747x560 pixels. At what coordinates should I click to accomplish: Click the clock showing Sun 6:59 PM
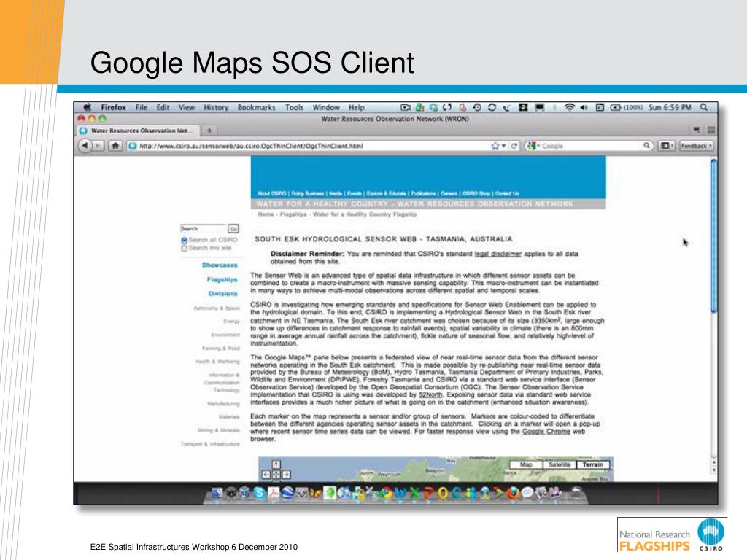coord(670,107)
